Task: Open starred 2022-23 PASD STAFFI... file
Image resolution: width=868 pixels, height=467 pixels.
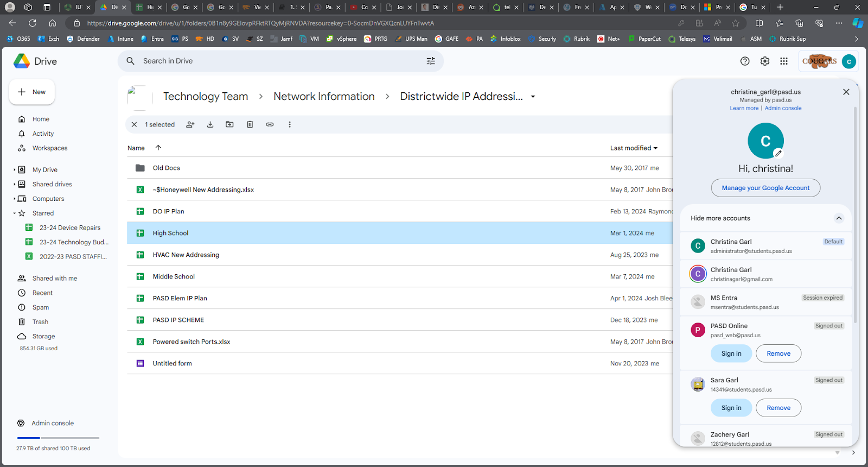Action: [x=73, y=257]
